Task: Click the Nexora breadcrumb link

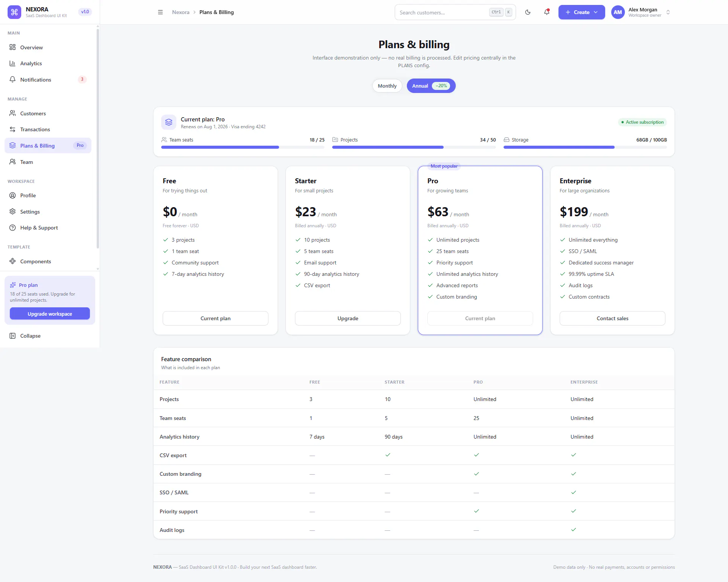Action: point(180,12)
